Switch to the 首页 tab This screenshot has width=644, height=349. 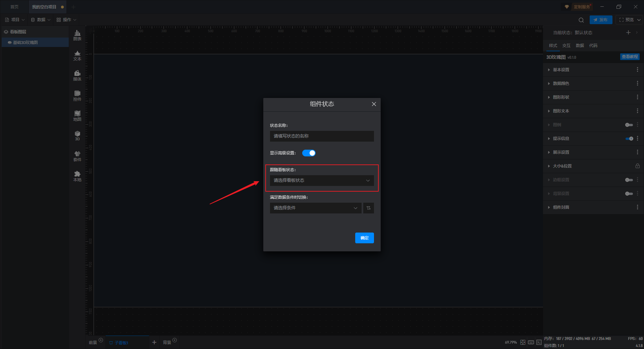point(14,7)
